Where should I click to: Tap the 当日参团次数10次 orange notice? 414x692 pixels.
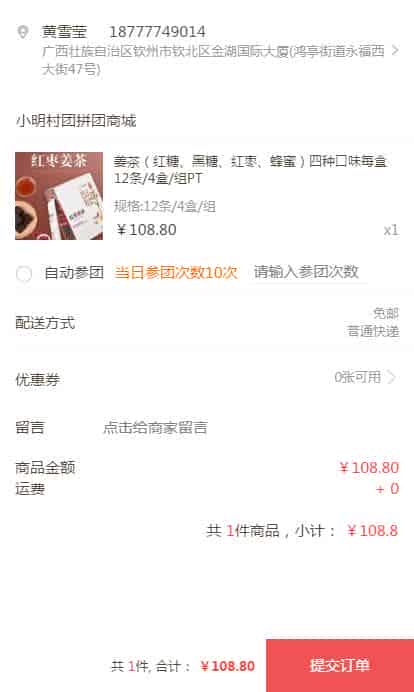coord(176,273)
